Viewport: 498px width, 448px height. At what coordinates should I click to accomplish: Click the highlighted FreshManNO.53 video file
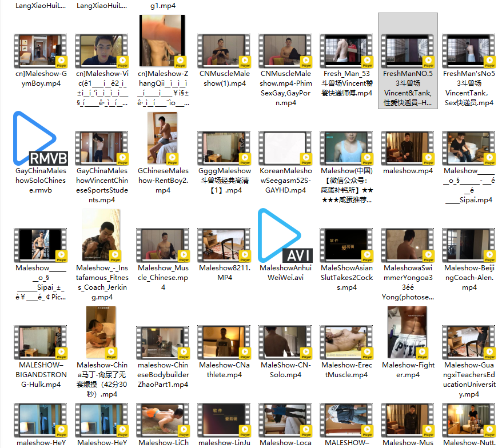pyautogui.click(x=408, y=50)
